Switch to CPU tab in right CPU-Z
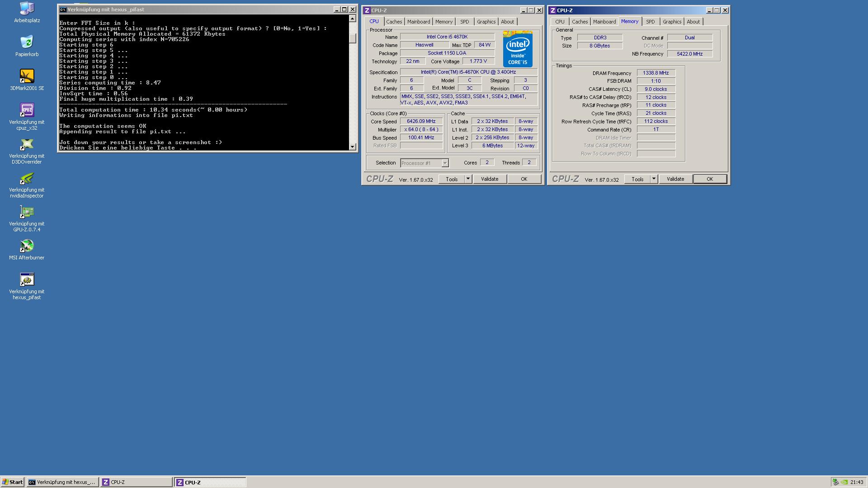 (x=560, y=22)
